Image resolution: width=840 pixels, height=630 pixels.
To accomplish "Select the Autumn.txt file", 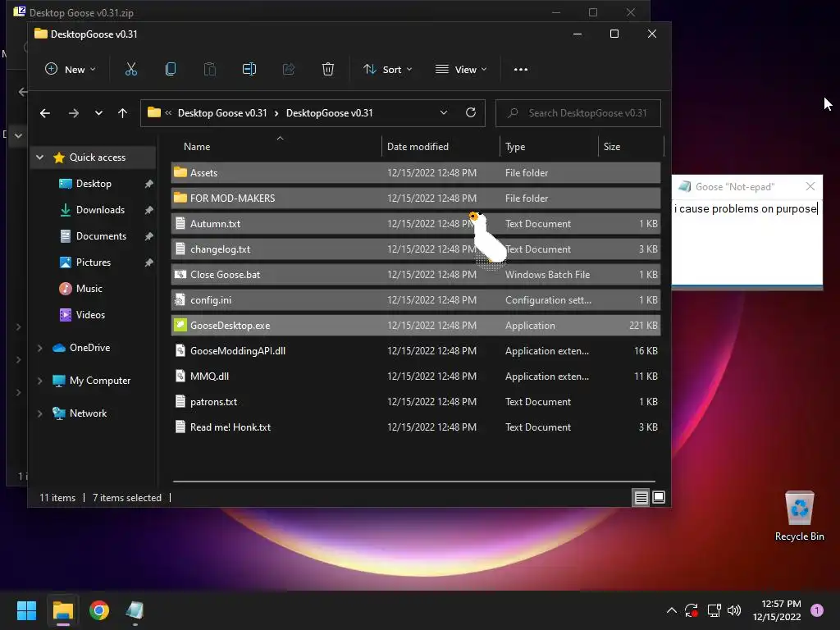I will pyautogui.click(x=415, y=223).
